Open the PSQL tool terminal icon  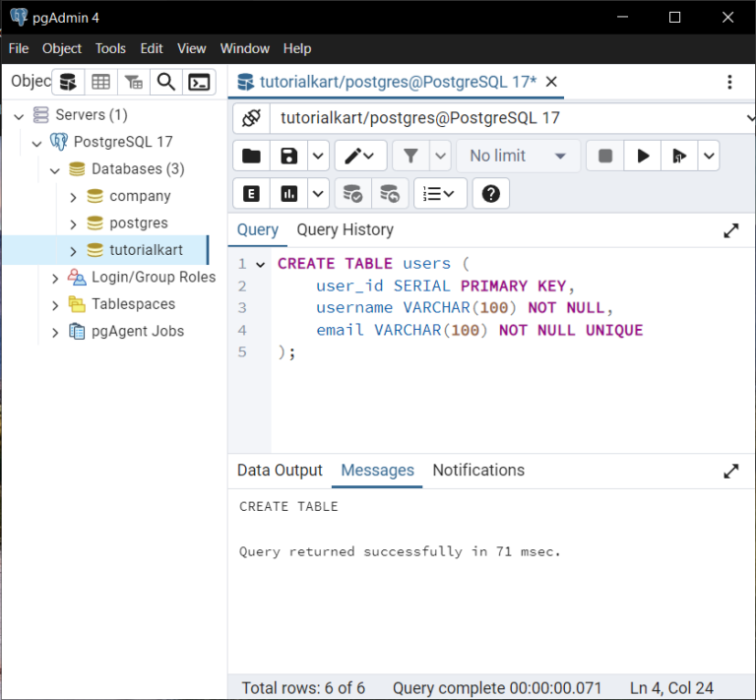tap(199, 82)
